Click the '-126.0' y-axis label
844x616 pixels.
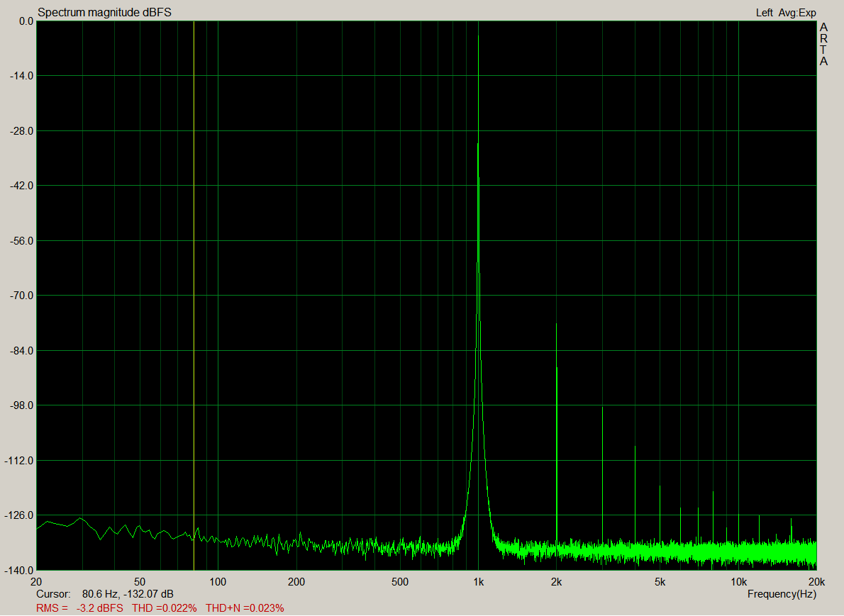tap(19, 515)
